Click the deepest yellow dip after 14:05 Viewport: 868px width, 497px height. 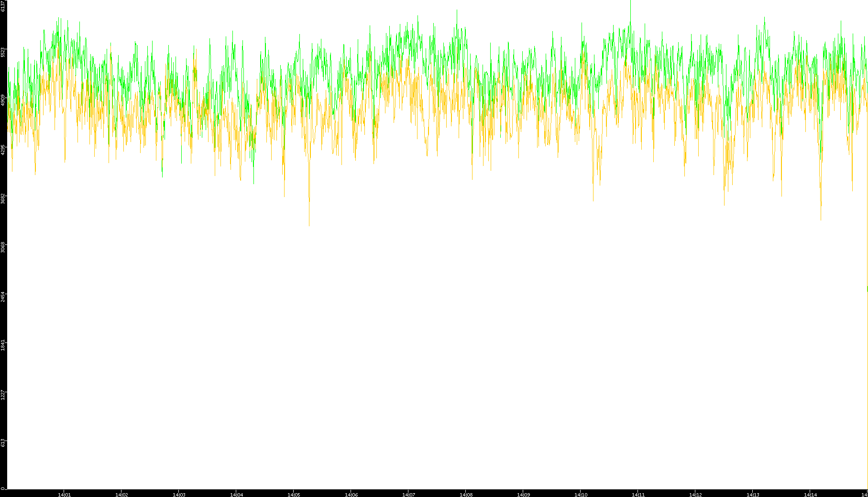coord(309,225)
